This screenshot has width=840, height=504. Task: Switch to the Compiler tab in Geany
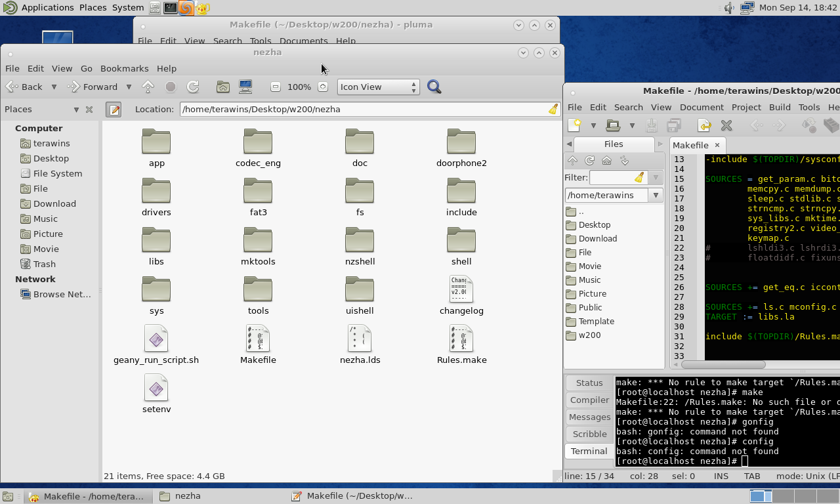589,400
